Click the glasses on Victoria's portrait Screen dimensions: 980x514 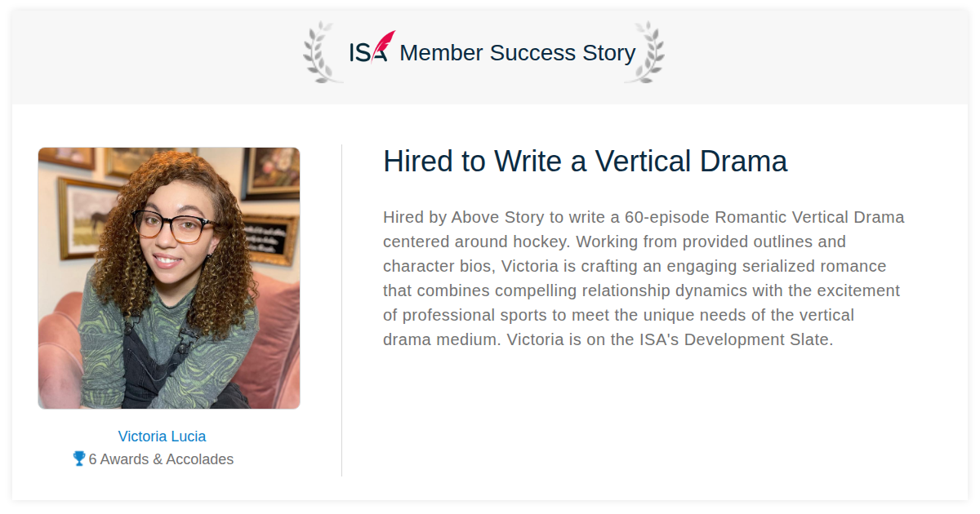pos(174,226)
